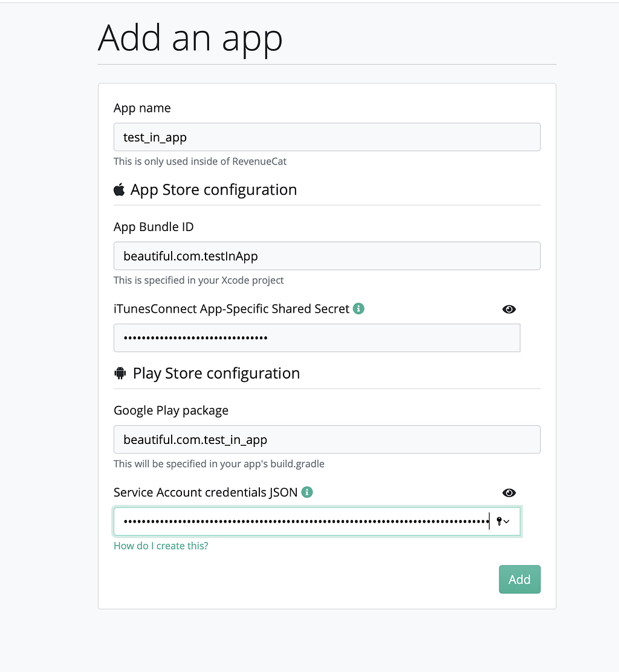Click the Apple logo icon
The width and height of the screenshot is (619, 672).
pyautogui.click(x=119, y=190)
